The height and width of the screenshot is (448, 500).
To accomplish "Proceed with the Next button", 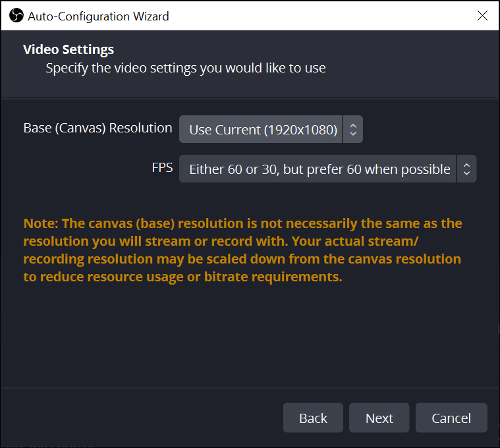I will [379, 418].
